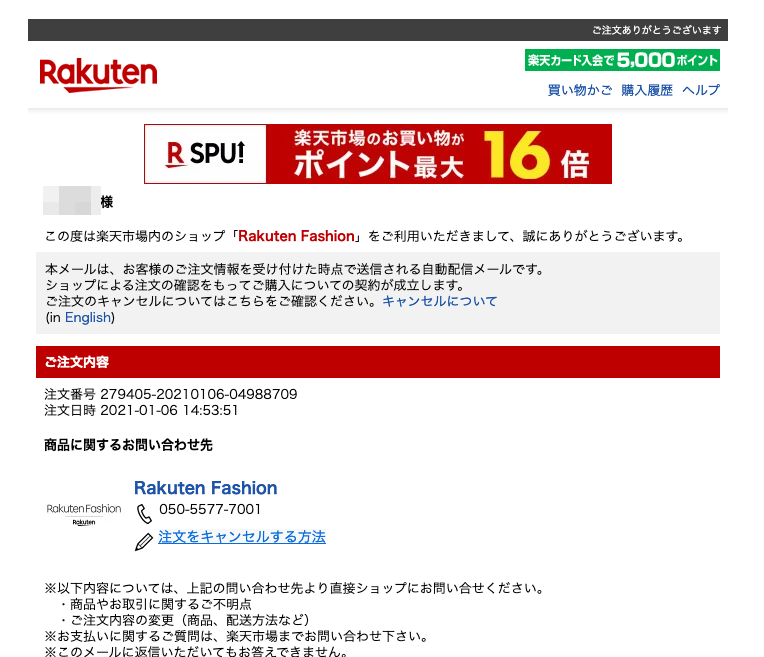The width and height of the screenshot is (764, 657).
Task: Click the order number 279405-20210106-04988709
Action: click(x=199, y=394)
